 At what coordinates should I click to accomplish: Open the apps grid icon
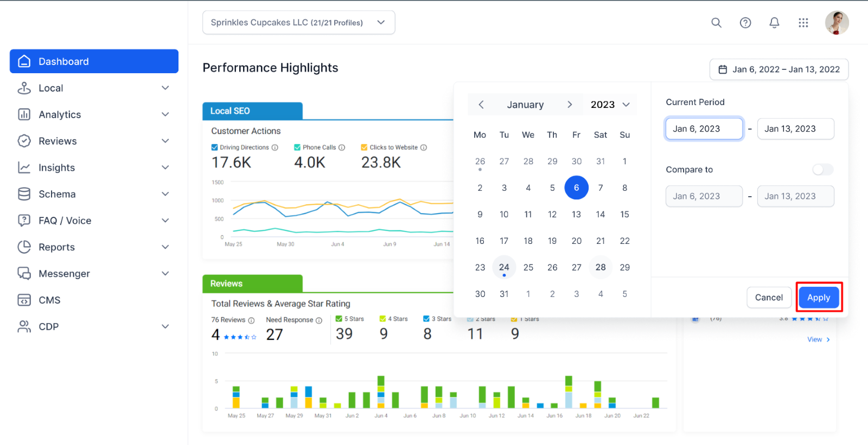click(803, 23)
